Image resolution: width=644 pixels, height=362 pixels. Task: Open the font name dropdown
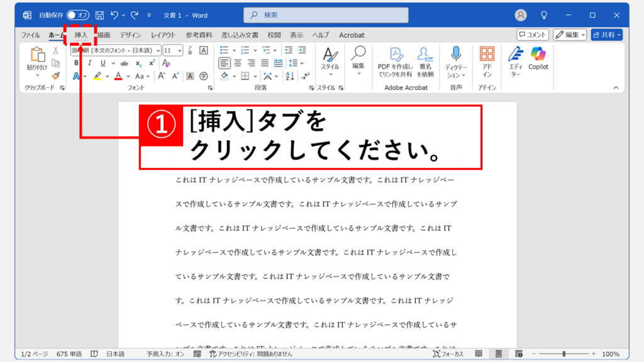pyautogui.click(x=115, y=50)
